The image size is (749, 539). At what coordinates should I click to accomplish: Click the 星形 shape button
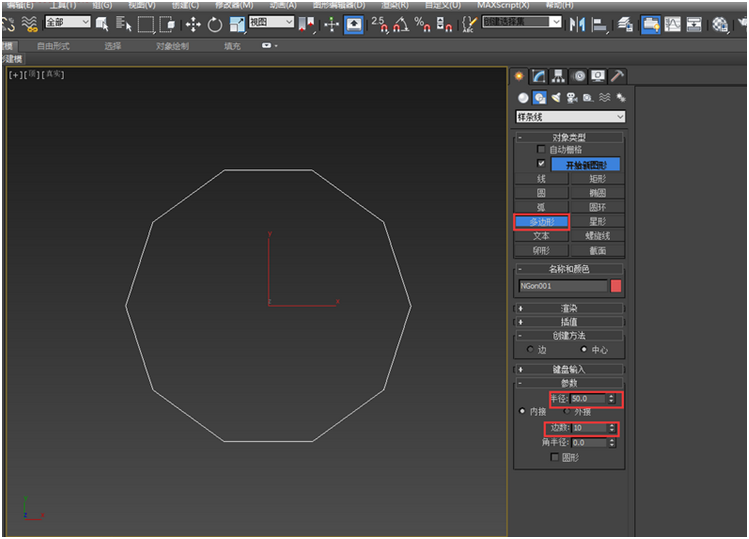pyautogui.click(x=597, y=221)
